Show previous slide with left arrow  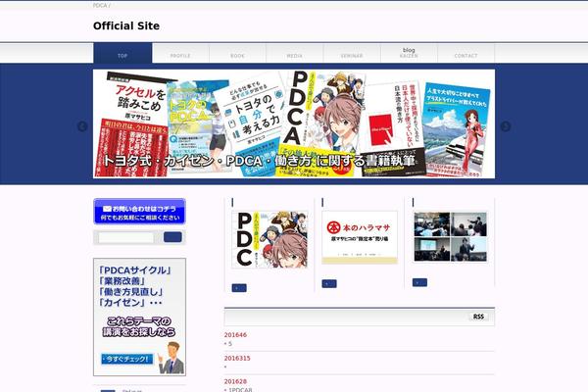(x=82, y=126)
